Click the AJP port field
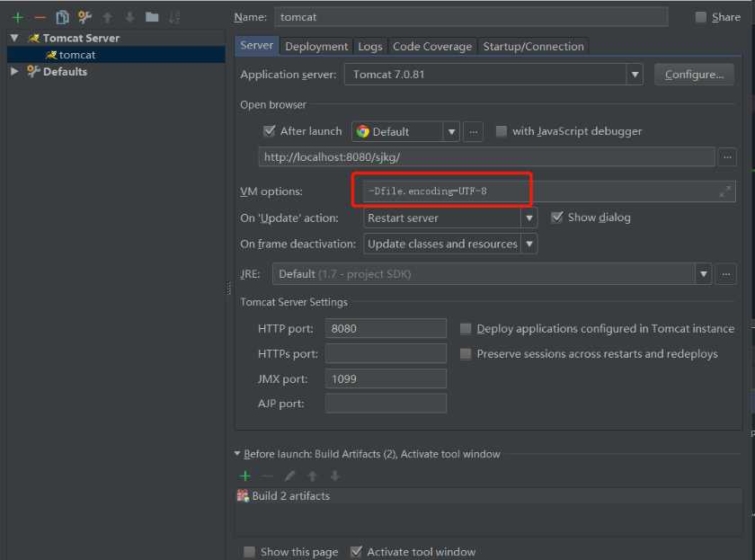755x560 pixels. (386, 404)
